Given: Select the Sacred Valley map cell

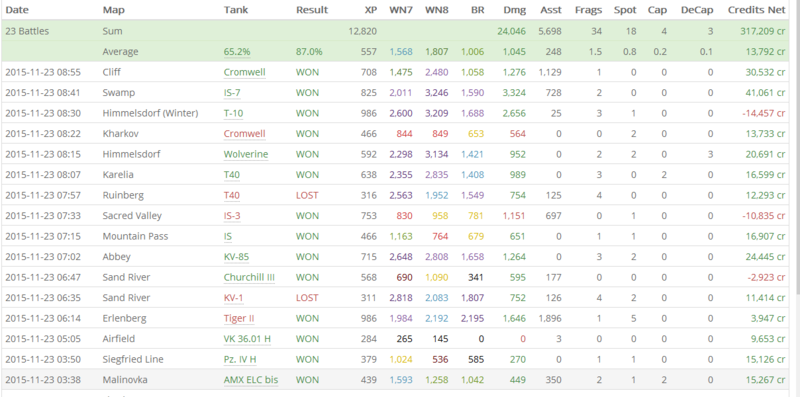Looking at the screenshot, I should point(132,216).
